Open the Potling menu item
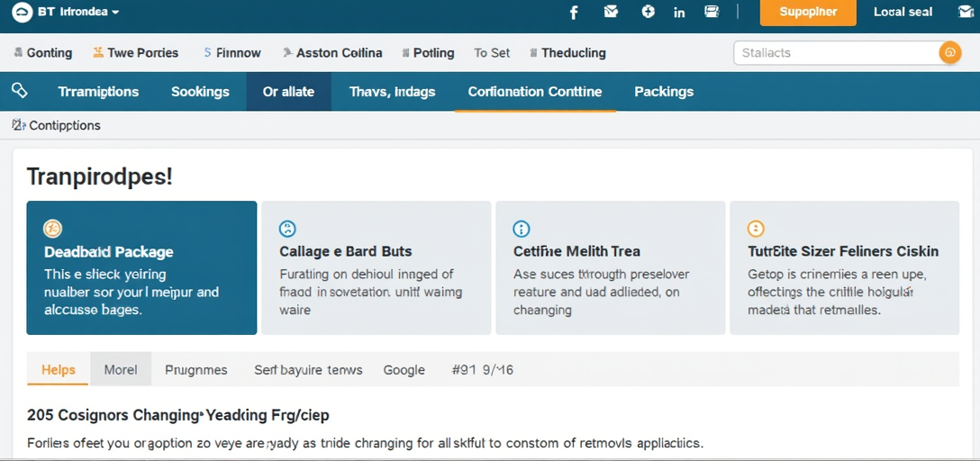Viewport: 980px width, 461px height. [434, 53]
